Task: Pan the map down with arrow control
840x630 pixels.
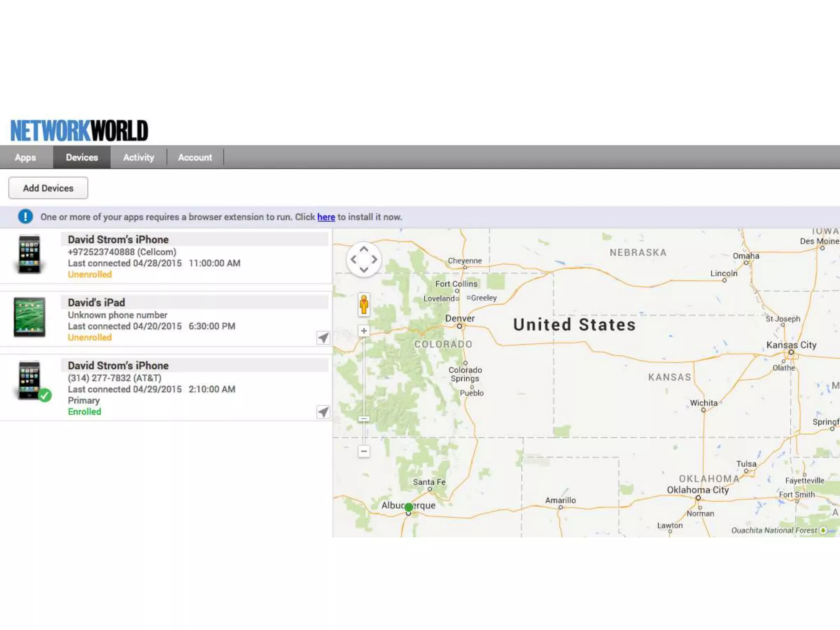Action: pyautogui.click(x=364, y=269)
